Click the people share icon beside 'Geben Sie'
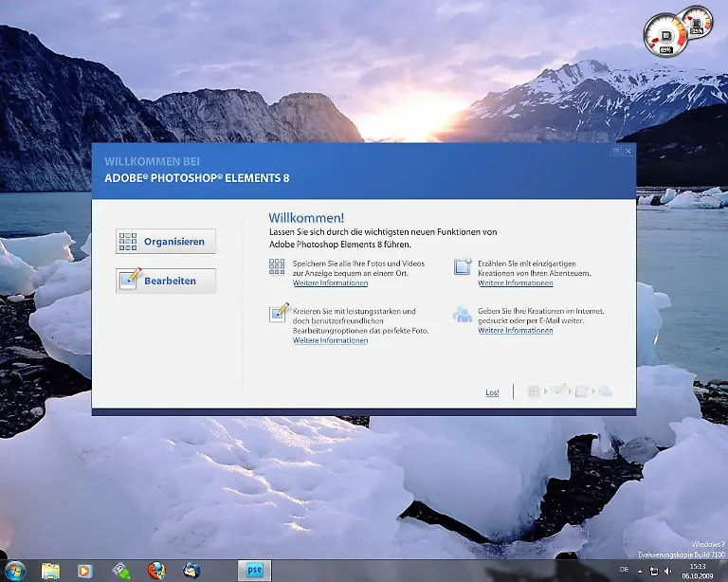Screen dimensions: 728x582 (463, 312)
